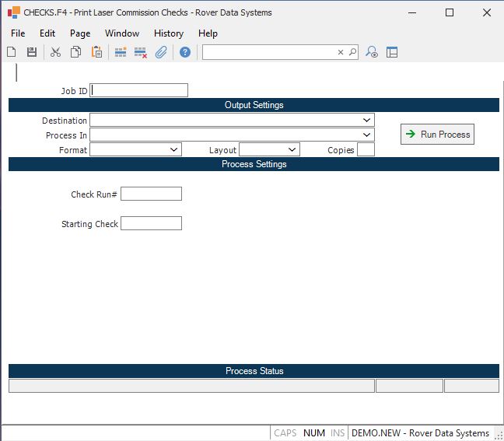This screenshot has height=441, width=504.
Task: Open the History menu
Action: click(168, 33)
